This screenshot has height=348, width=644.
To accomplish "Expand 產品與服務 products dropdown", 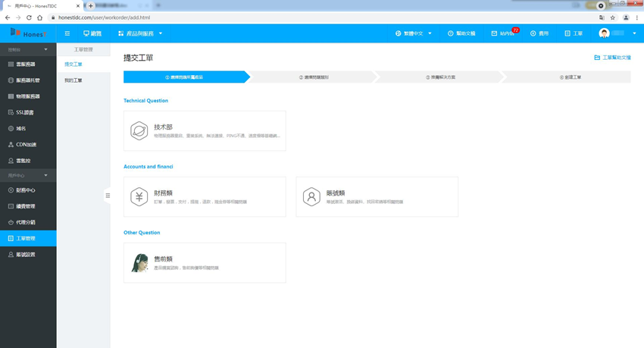I will pyautogui.click(x=140, y=33).
